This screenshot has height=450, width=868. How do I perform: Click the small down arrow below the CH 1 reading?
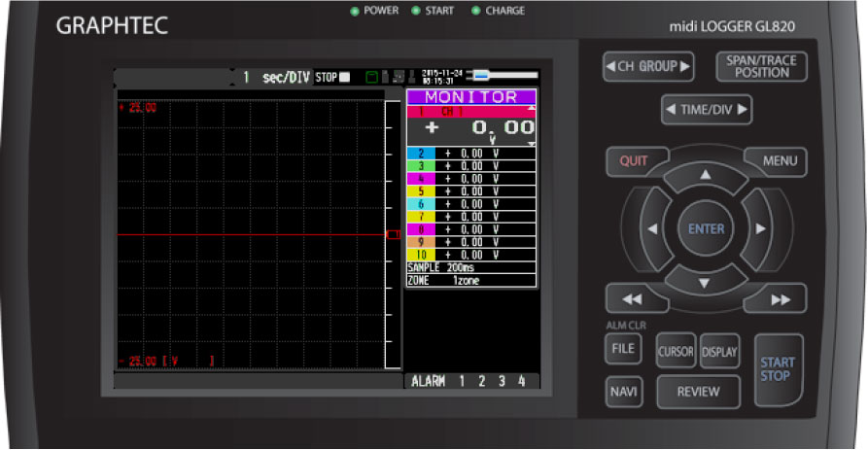pyautogui.click(x=532, y=144)
